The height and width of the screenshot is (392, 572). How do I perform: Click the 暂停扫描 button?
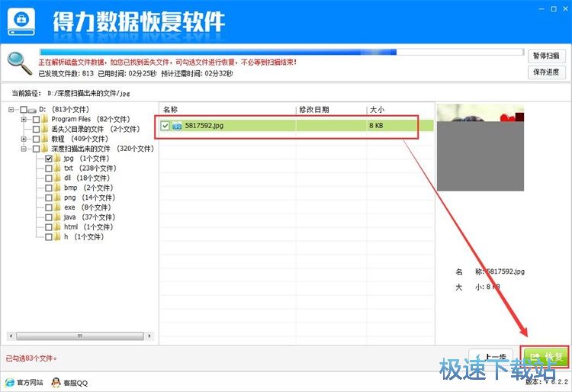pyautogui.click(x=546, y=56)
